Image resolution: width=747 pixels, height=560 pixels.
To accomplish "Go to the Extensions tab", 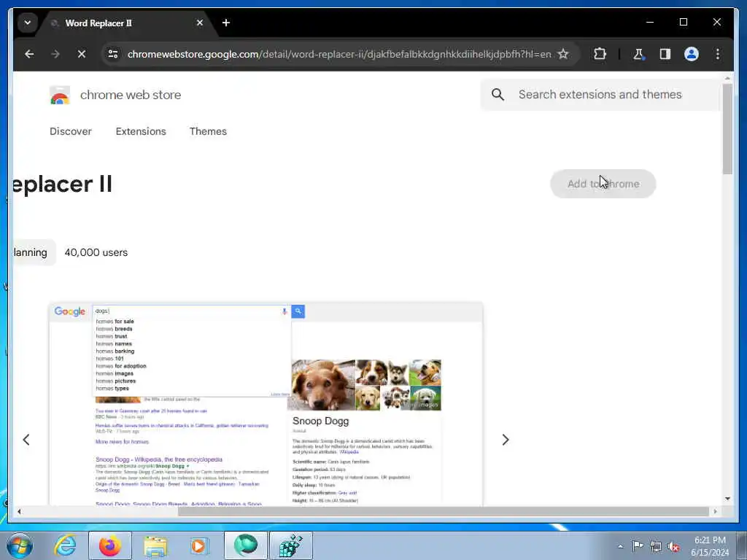I will 141,131.
